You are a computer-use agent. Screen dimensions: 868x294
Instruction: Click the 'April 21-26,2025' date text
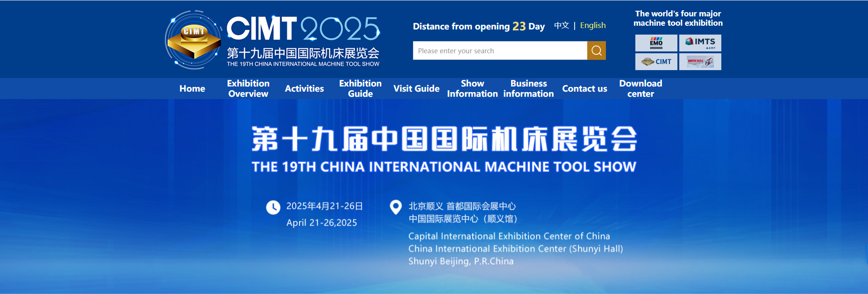(x=321, y=223)
